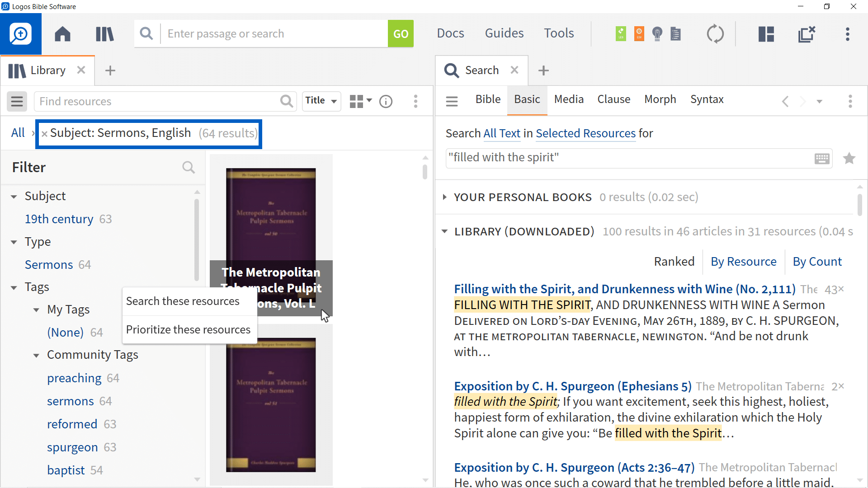
Task: Expand Your Personal Books results
Action: coord(445,197)
